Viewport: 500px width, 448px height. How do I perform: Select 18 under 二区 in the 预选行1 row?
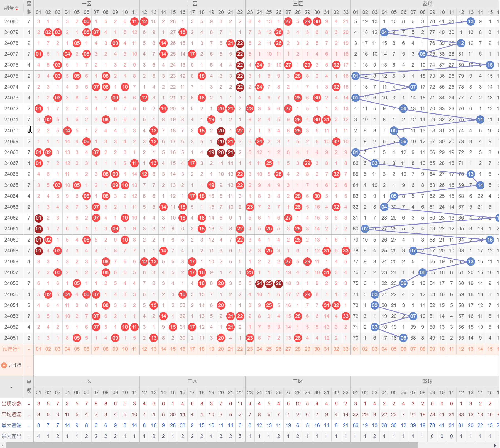pyautogui.click(x=202, y=349)
